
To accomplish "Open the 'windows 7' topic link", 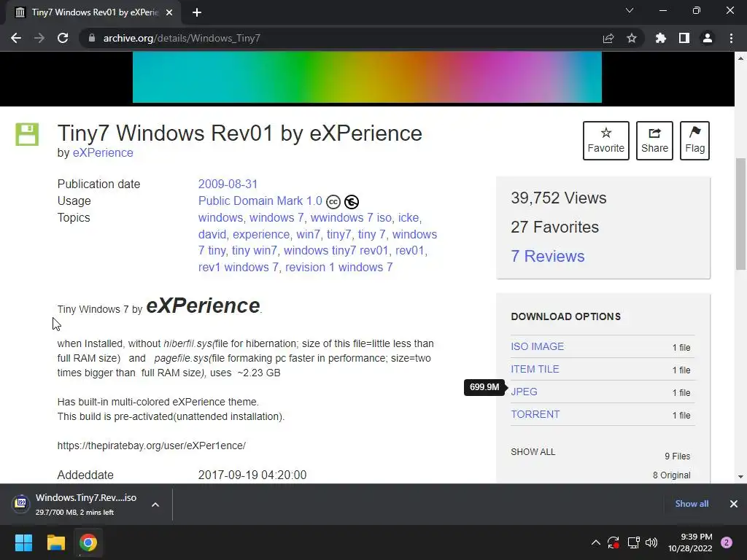I will pos(276,217).
